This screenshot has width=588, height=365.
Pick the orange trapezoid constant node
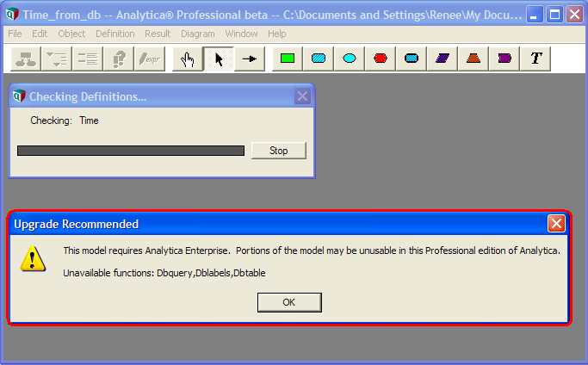tap(473, 59)
